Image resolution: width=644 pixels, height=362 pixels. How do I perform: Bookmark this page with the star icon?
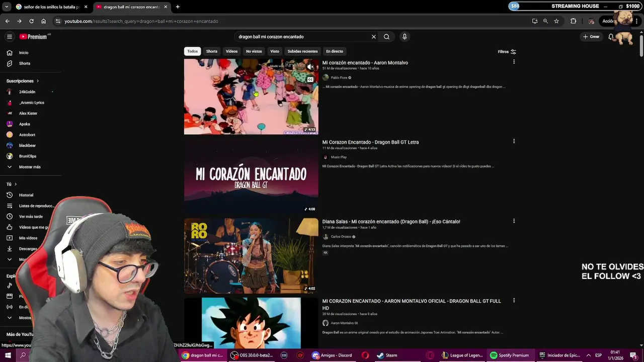[556, 21]
